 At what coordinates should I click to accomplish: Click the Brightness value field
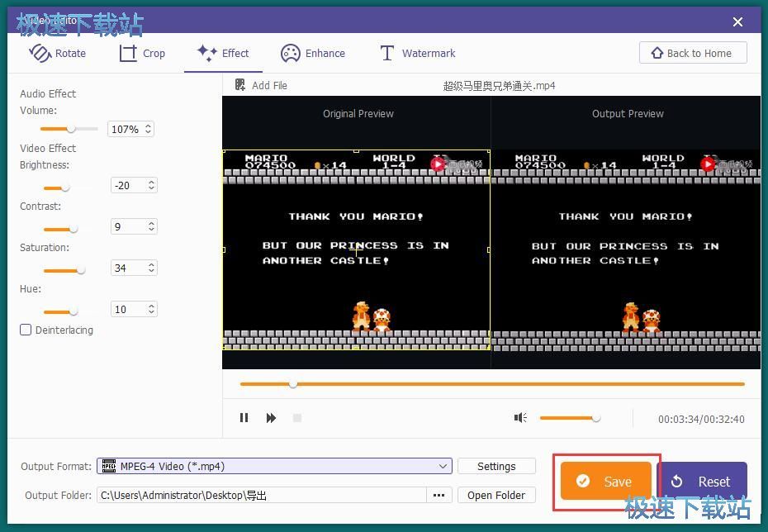click(x=134, y=185)
